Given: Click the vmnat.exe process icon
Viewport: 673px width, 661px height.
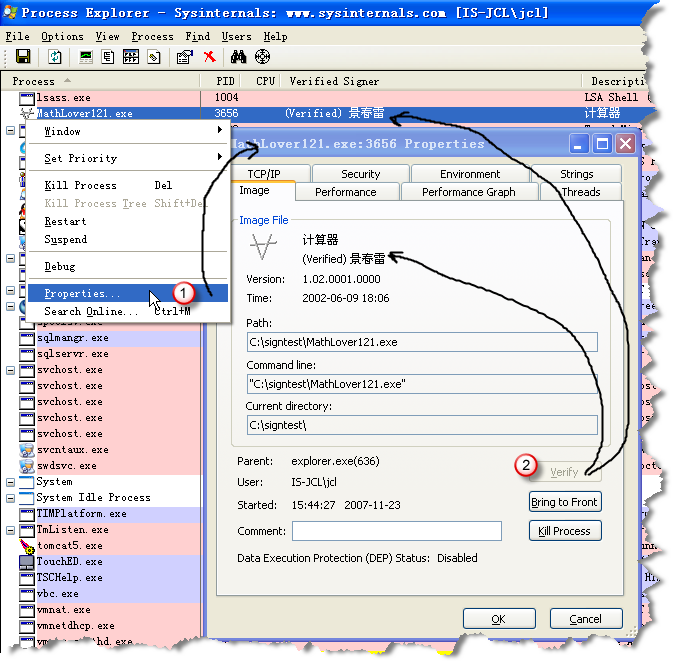Looking at the screenshot, I should (27, 610).
